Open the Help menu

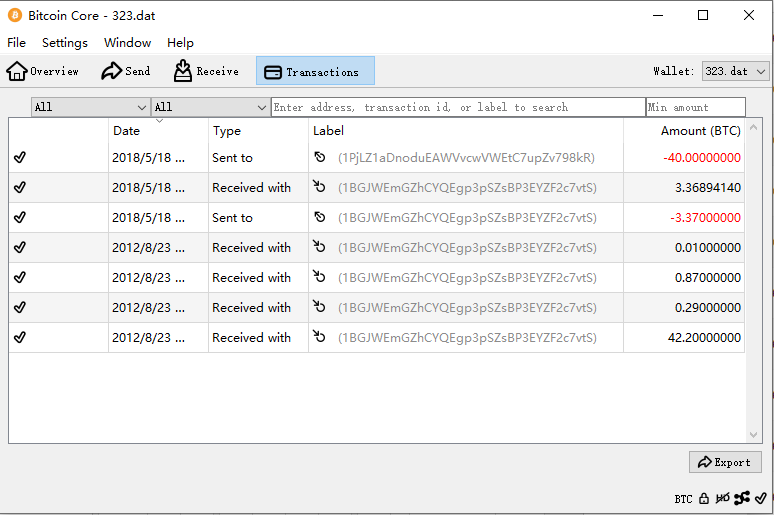tap(180, 43)
